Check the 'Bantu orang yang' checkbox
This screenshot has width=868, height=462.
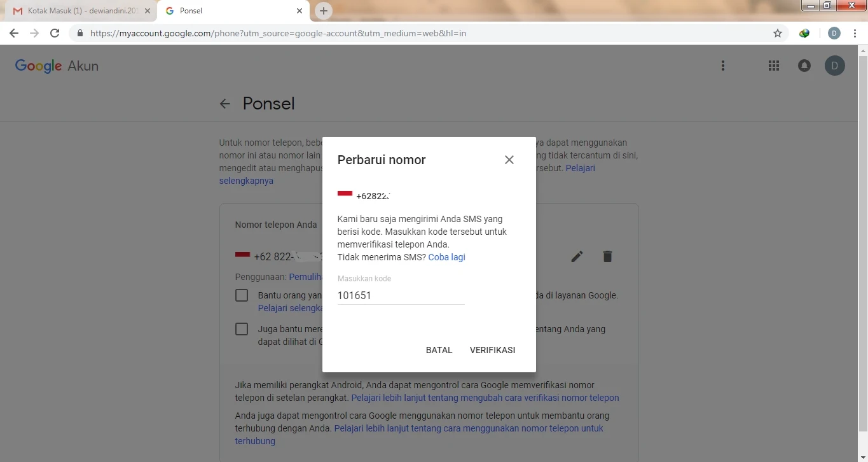[x=242, y=295]
